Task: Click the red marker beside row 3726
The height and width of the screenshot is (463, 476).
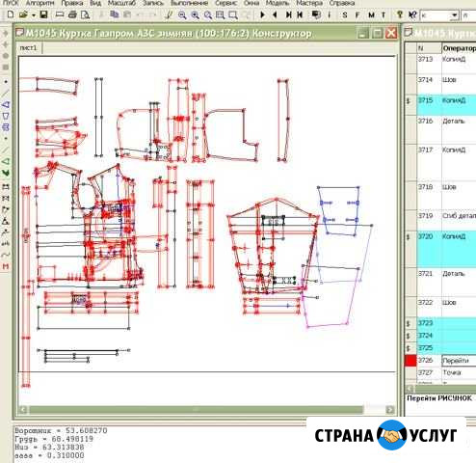Action: [x=410, y=361]
